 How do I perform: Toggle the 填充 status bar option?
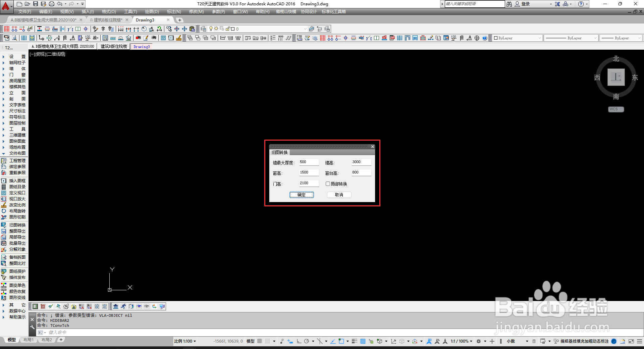[x=580, y=341]
